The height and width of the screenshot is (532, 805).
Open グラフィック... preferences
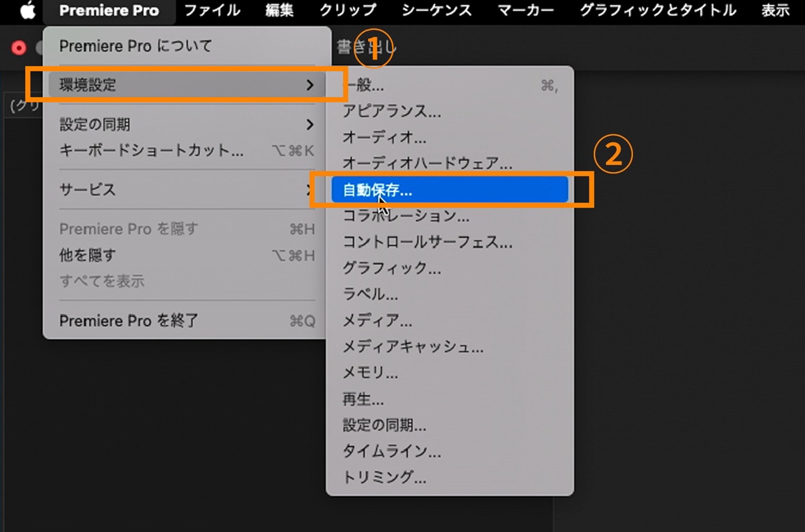[x=450, y=269]
